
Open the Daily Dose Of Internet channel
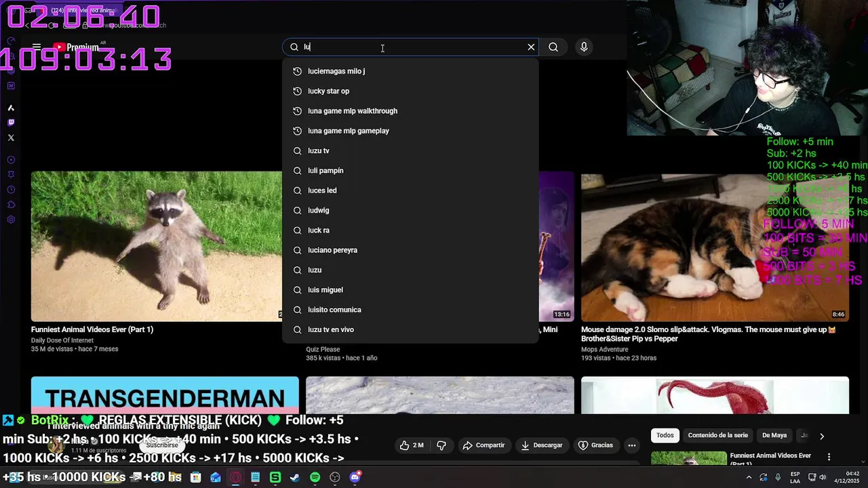(x=62, y=340)
